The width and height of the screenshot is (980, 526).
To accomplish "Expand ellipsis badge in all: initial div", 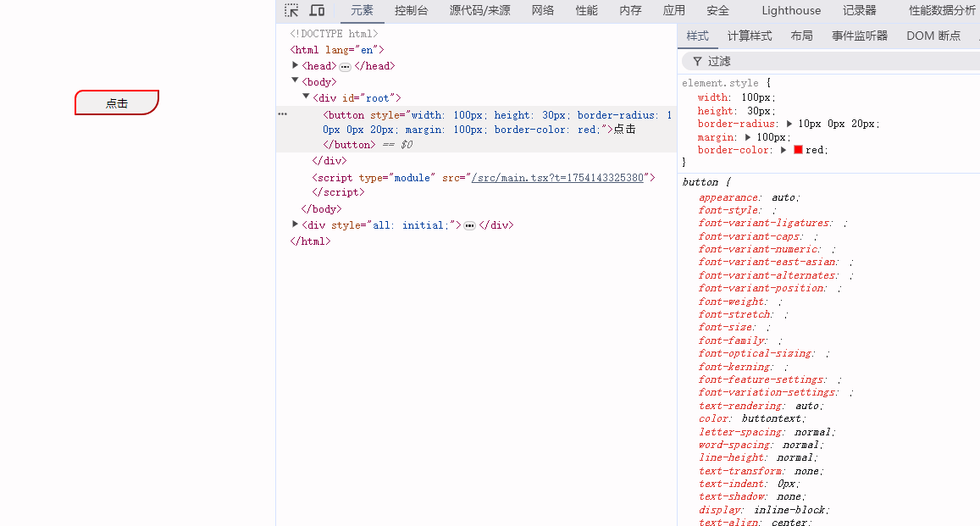I will (469, 225).
